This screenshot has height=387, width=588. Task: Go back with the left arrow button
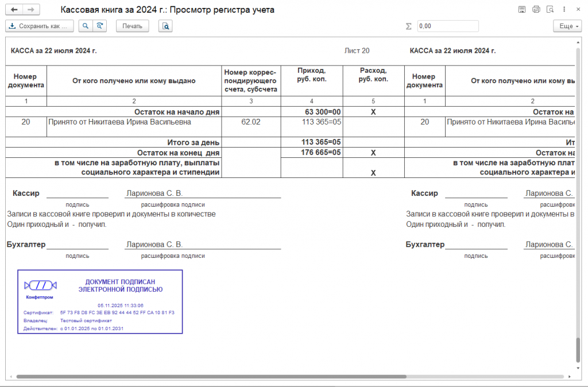(14, 10)
